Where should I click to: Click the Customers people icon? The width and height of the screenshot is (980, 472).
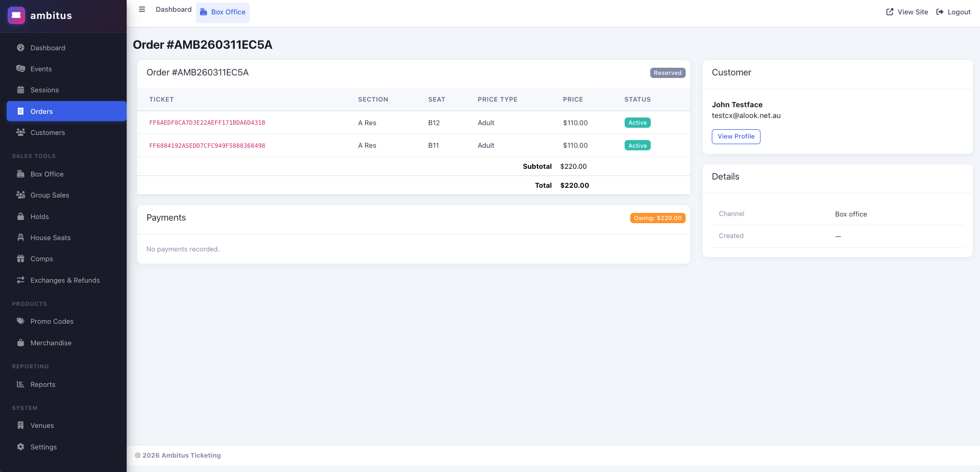[21, 132]
